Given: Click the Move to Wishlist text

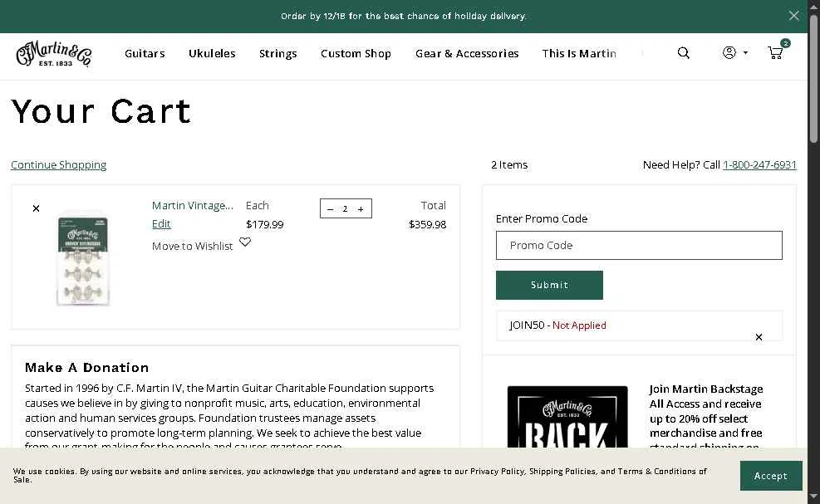Looking at the screenshot, I should [192, 246].
